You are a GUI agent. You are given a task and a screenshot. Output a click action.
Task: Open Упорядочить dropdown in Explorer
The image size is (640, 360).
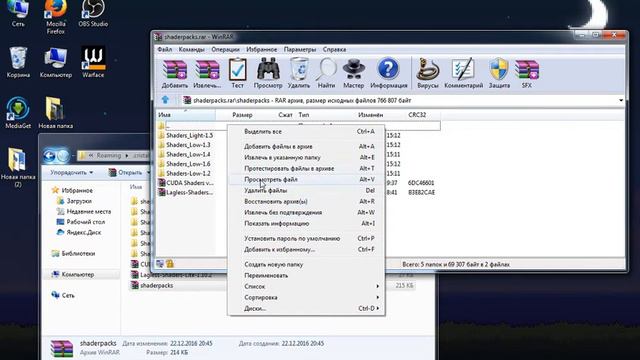[x=71, y=173]
